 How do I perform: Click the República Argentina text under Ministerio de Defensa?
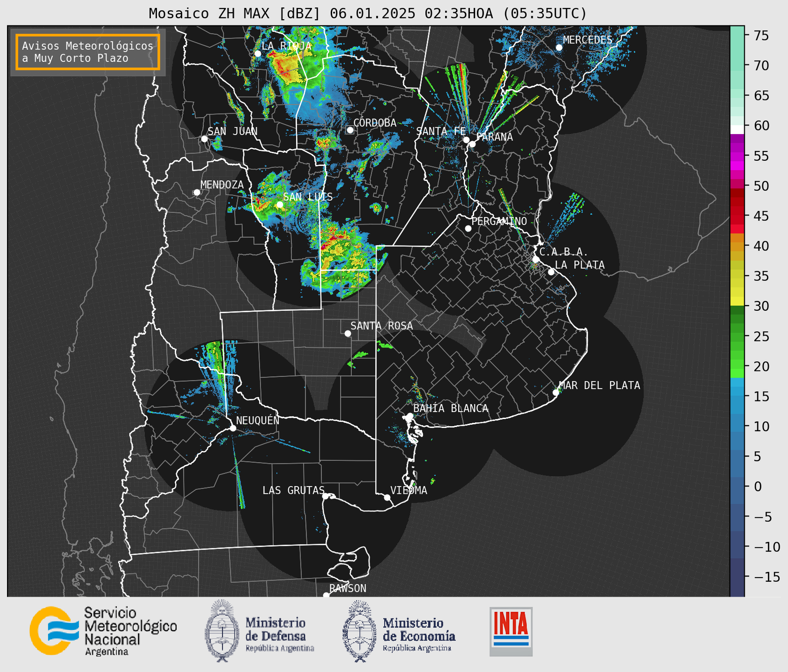pos(280,649)
